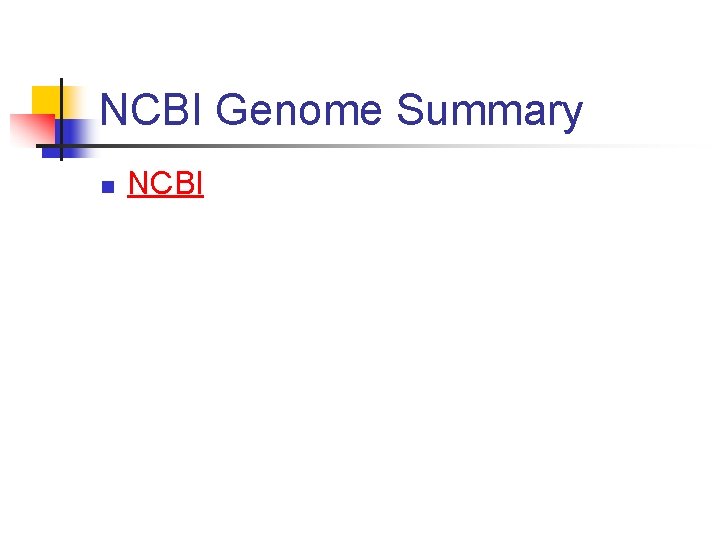
Task: Click capital S of Summary heading
Action: point(408,110)
